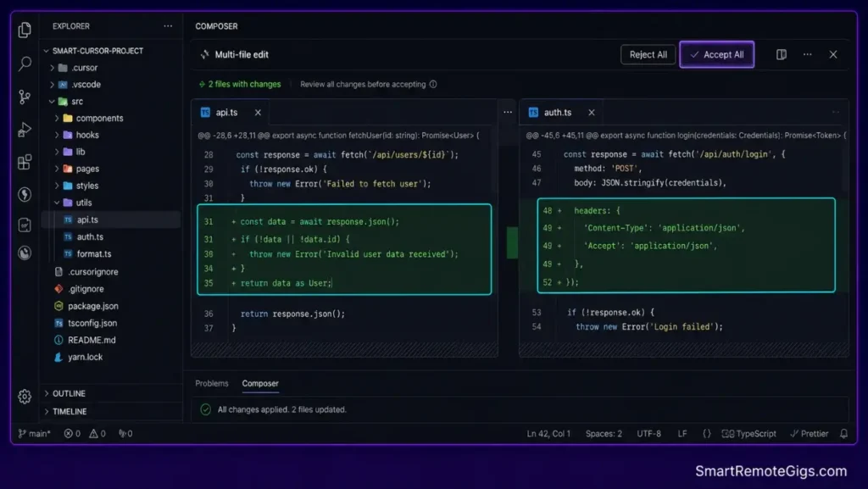This screenshot has width=868, height=489.
Task: Click Explorer panel more actions ellipsis
Action: [168, 26]
